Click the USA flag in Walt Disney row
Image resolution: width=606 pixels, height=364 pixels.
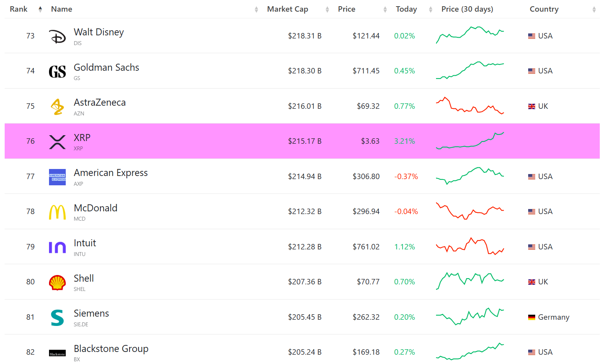532,36
